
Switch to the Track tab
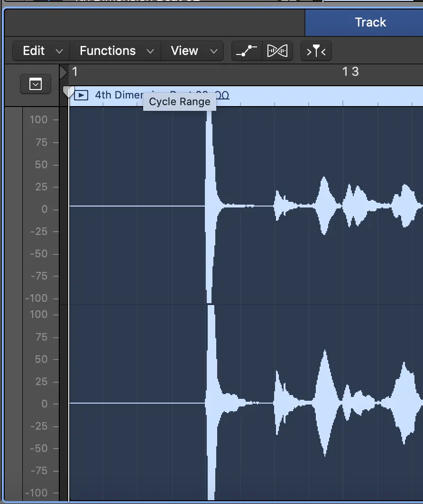370,22
